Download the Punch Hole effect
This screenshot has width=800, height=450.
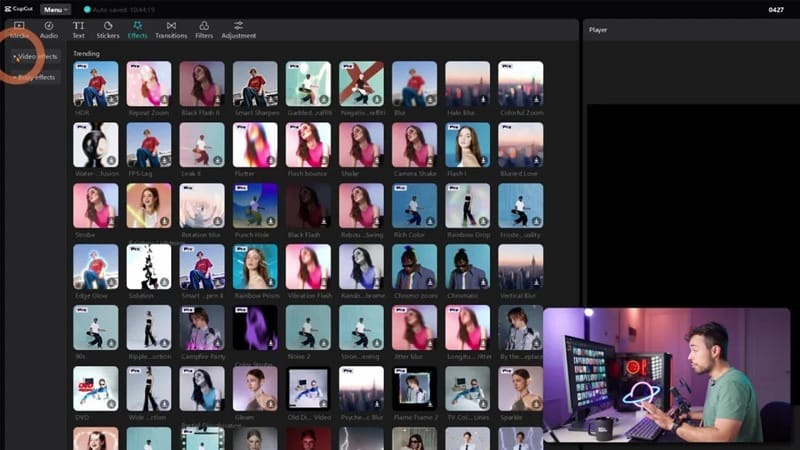tap(270, 221)
